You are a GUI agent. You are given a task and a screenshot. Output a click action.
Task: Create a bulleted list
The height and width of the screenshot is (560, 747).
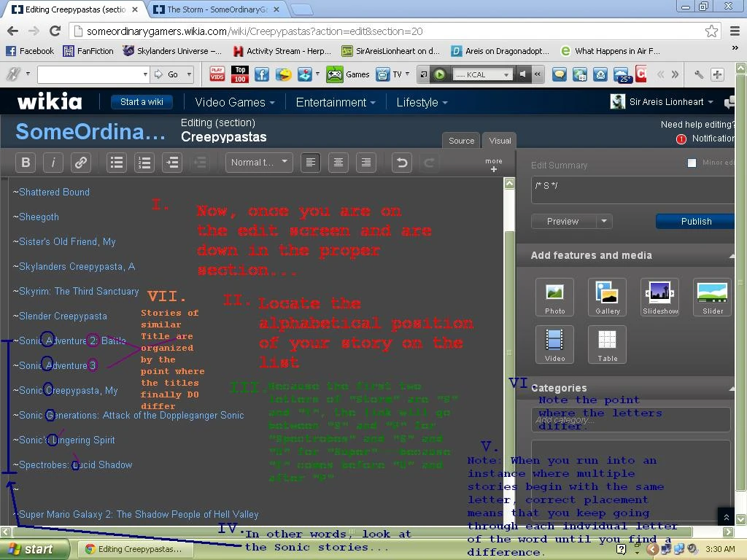[117, 163]
